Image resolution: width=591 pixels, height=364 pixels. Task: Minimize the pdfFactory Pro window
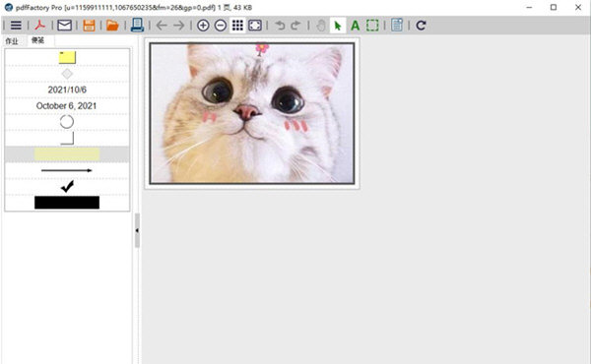529,7
